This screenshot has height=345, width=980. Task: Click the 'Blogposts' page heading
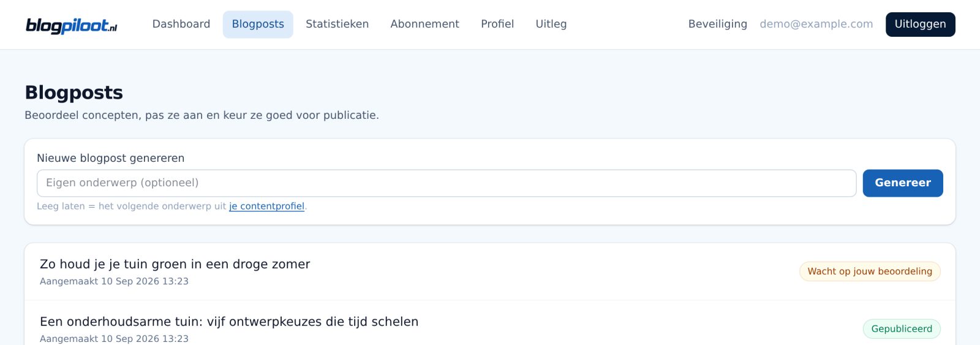(x=74, y=93)
